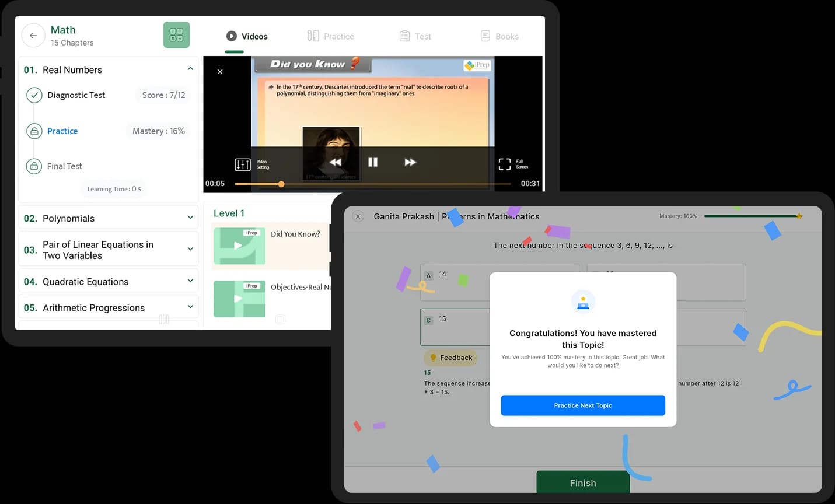This screenshot has width=835, height=504.
Task: Switch to the Practice tab
Action: (331, 36)
